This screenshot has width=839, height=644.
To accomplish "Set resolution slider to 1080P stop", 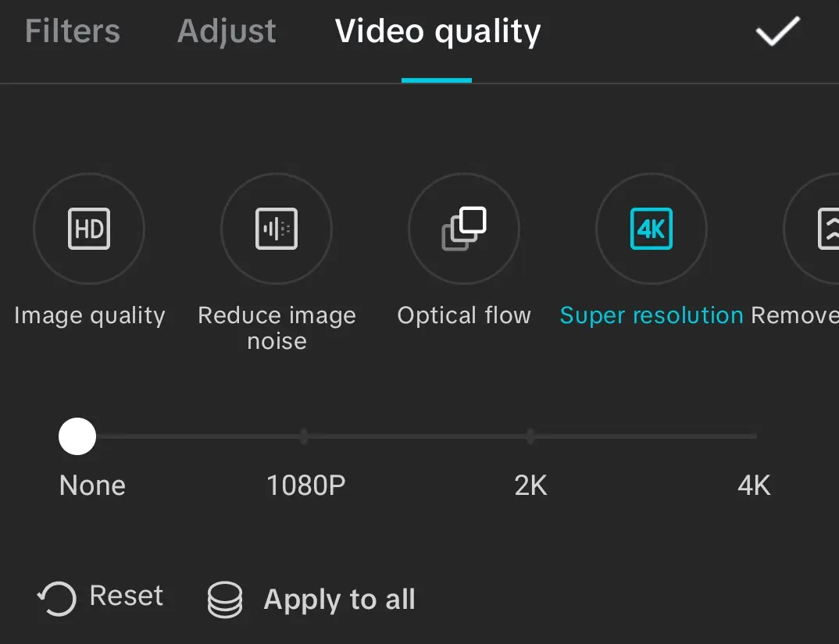I will pyautogui.click(x=304, y=436).
